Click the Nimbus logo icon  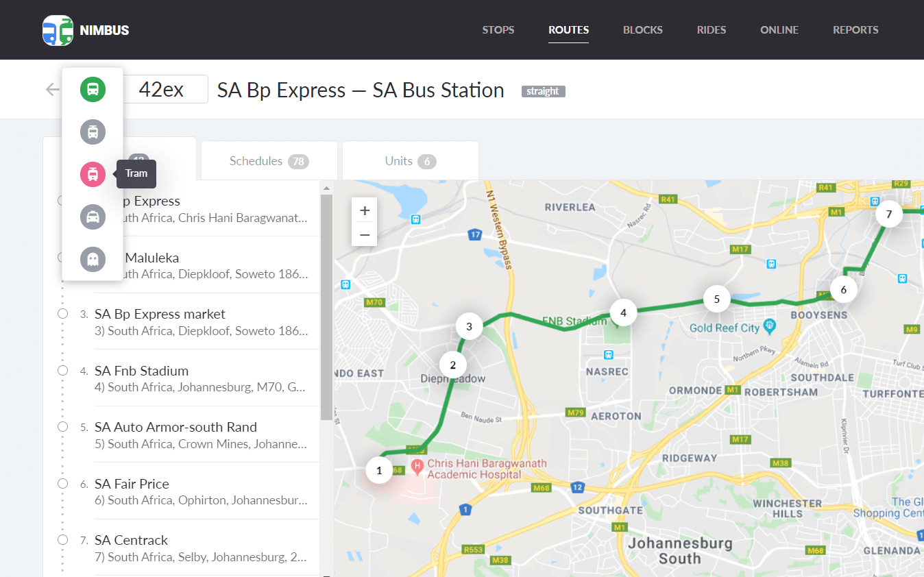point(58,30)
